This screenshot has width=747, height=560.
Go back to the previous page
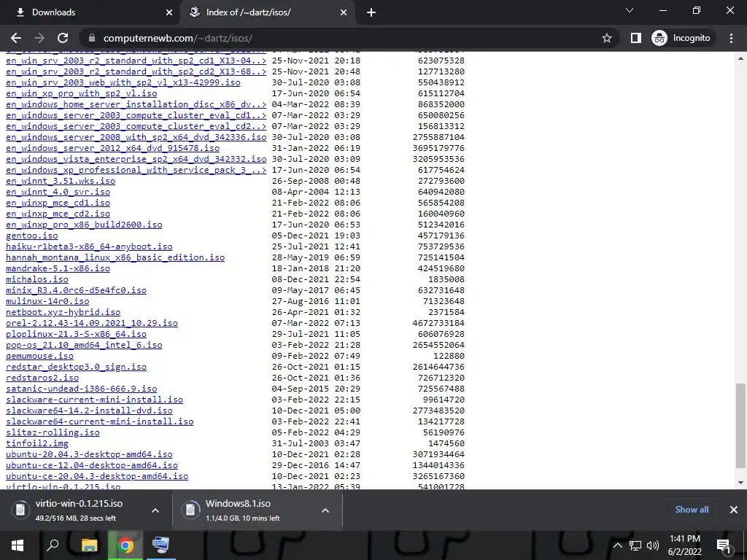[16, 38]
